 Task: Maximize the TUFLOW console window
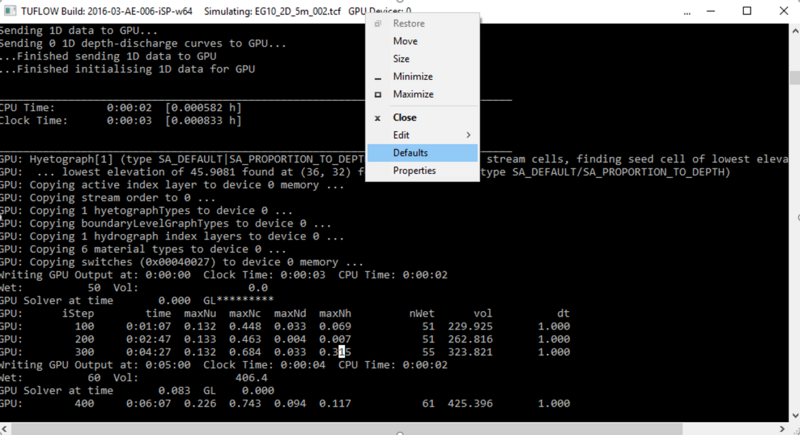(747, 11)
